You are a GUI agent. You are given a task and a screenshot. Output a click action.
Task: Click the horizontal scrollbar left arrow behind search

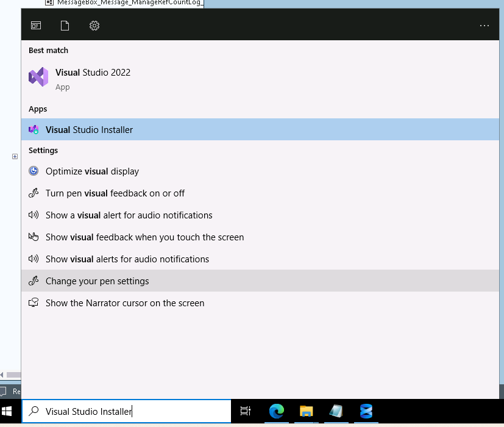click(x=2, y=375)
